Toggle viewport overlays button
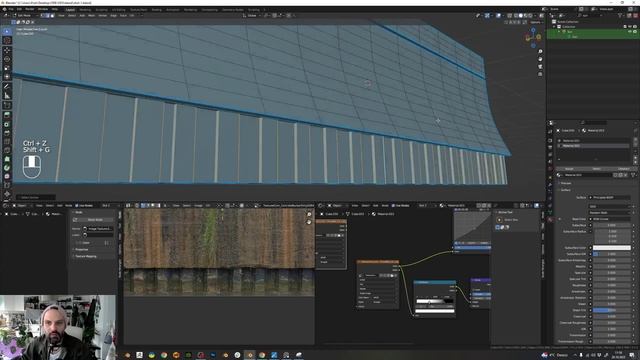 (498, 16)
